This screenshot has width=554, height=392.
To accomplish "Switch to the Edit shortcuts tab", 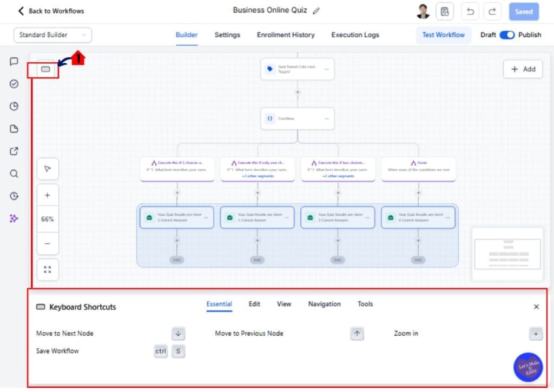I will pos(254,304).
